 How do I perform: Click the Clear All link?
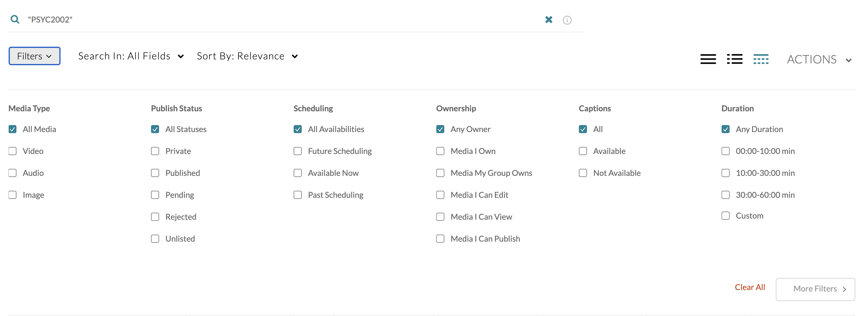(750, 287)
